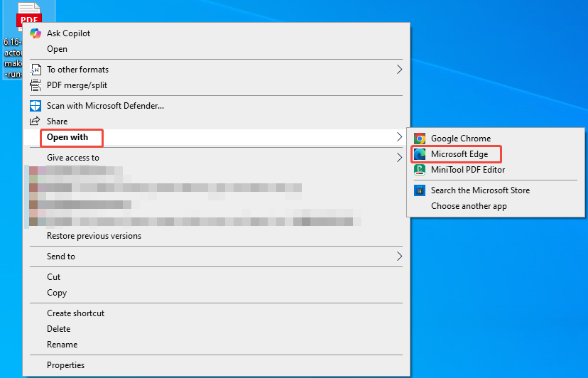Choose Cut from the context menu
The height and width of the screenshot is (378, 588).
coord(216,277)
